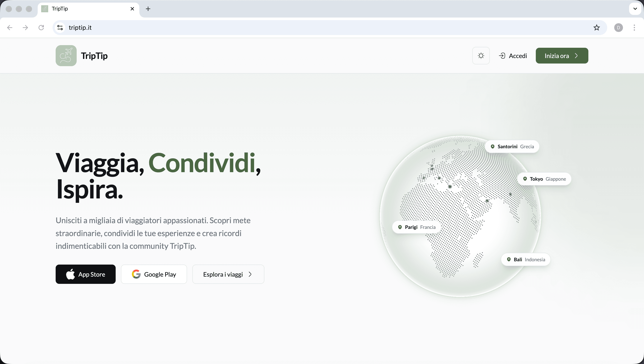The image size is (644, 364).
Task: Open the profile D avatar menu
Action: click(x=618, y=28)
